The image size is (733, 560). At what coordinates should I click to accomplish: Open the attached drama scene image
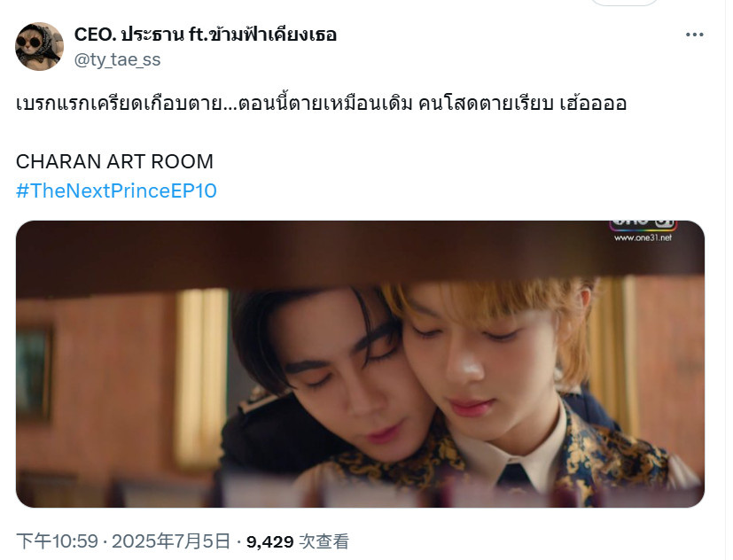[360, 363]
